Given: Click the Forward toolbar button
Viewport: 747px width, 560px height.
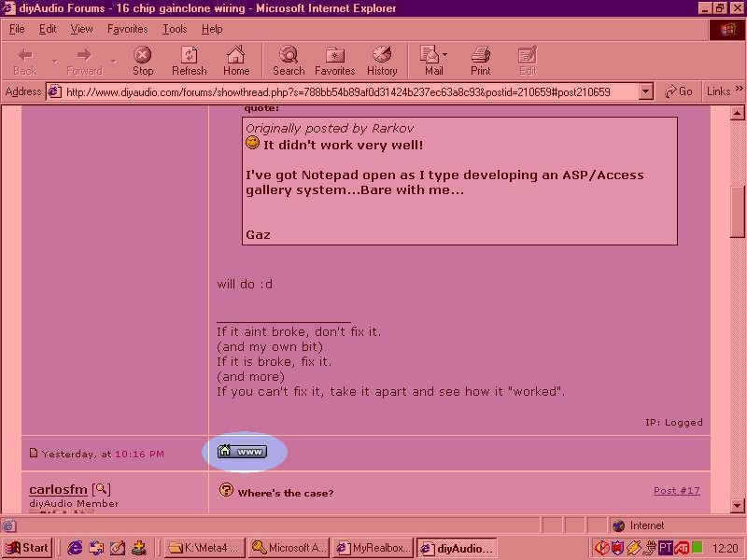Looking at the screenshot, I should [x=84, y=61].
